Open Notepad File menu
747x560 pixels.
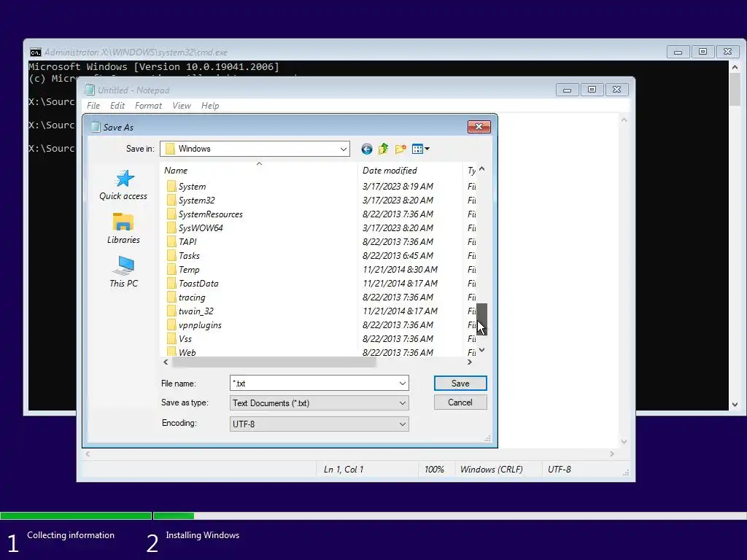(93, 106)
